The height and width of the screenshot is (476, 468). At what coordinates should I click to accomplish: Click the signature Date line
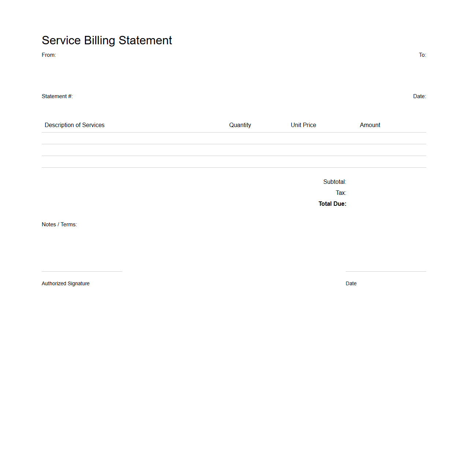[x=386, y=271]
